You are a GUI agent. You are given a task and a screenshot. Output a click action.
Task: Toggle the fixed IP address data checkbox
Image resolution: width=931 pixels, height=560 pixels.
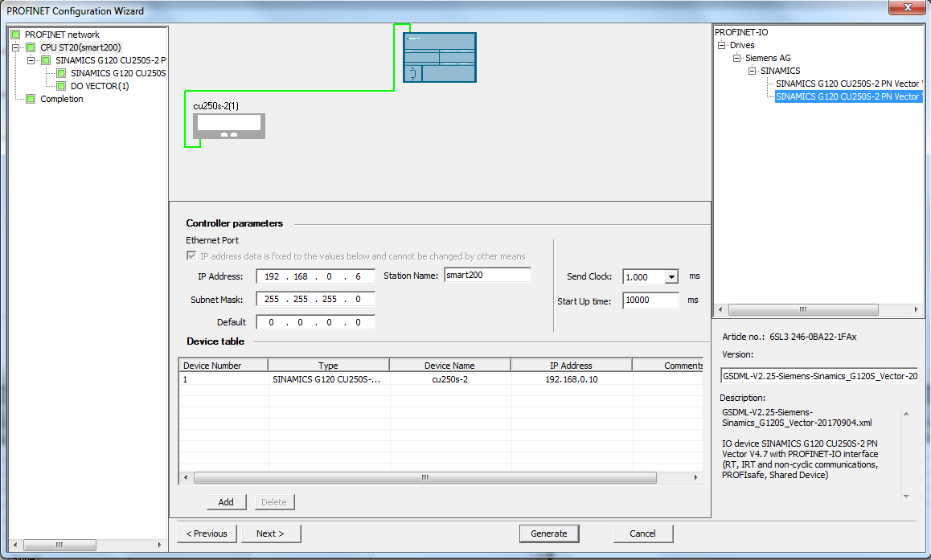click(x=191, y=255)
